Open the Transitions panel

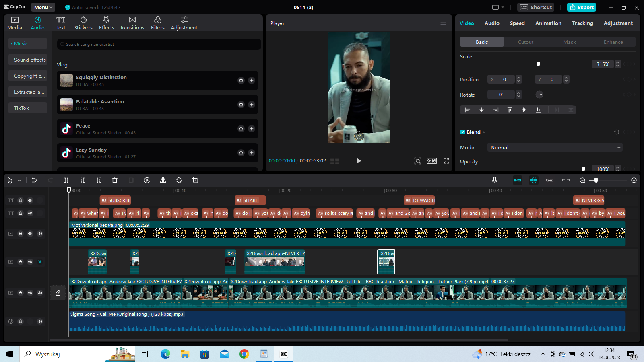132,23
